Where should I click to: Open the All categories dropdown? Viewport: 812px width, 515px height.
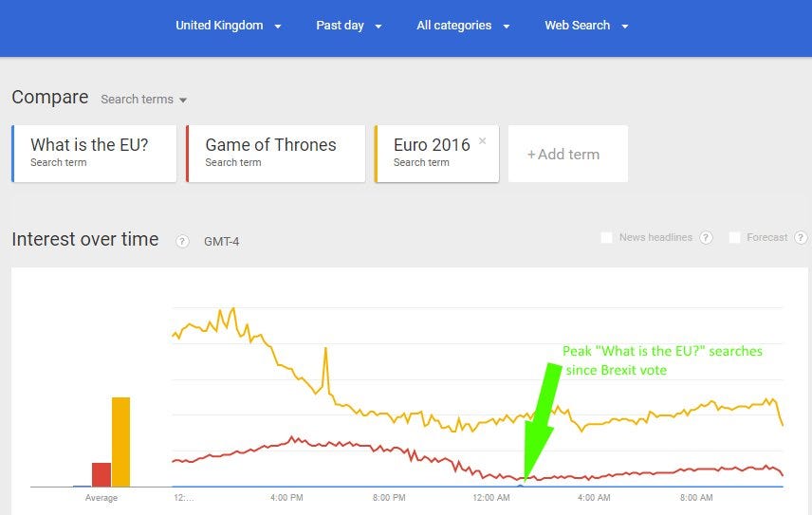(463, 26)
